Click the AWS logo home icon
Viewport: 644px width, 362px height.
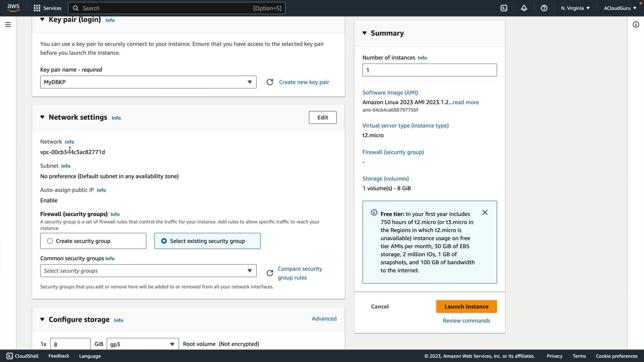point(13,8)
